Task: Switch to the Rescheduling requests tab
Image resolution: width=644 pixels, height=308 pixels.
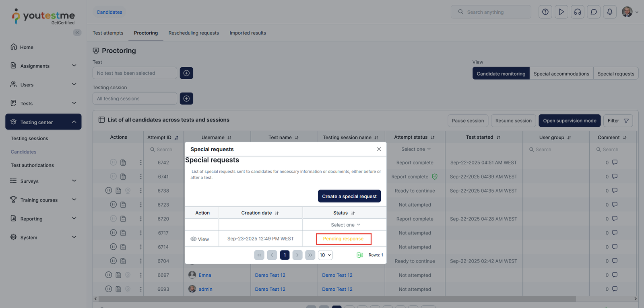Action: pos(194,33)
